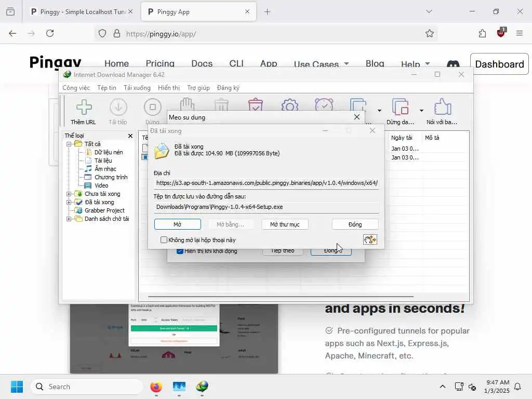Click the Thêm URL toolbar icon

click(84, 107)
